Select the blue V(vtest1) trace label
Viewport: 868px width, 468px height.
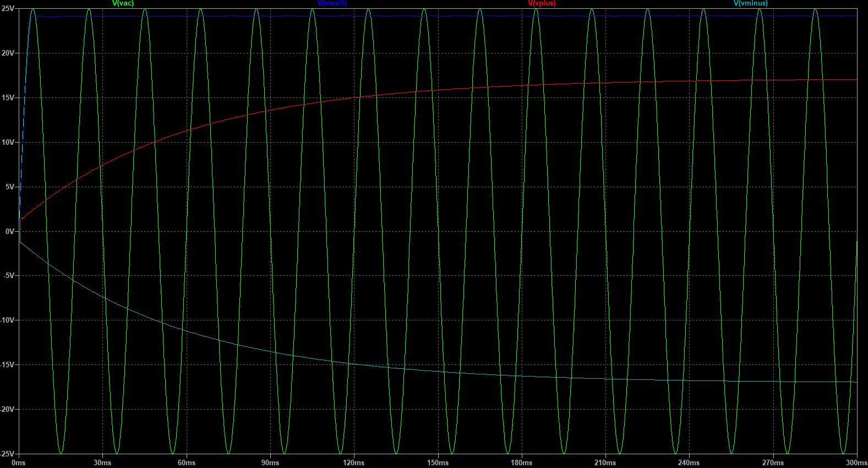coord(332,3)
